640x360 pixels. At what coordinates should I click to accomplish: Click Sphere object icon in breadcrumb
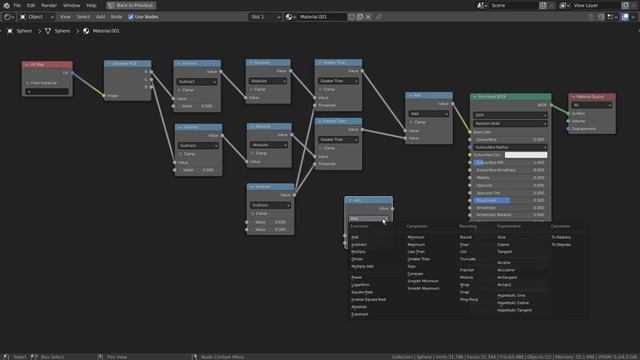coord(10,31)
